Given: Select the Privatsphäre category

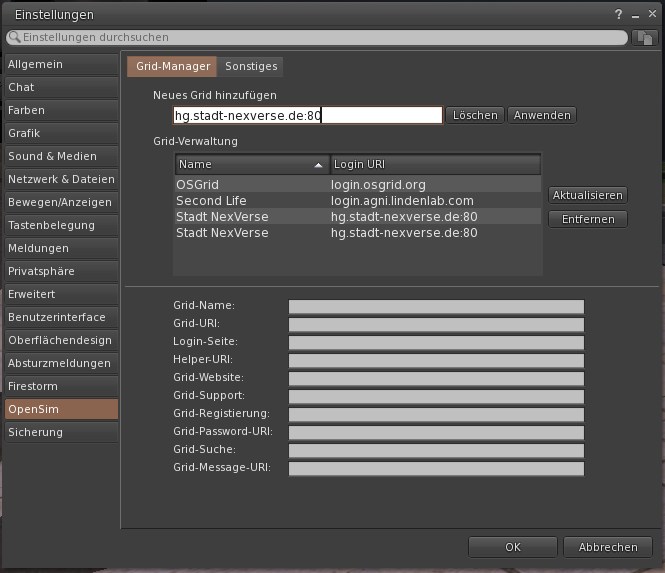Looking at the screenshot, I should pyautogui.click(x=62, y=271).
